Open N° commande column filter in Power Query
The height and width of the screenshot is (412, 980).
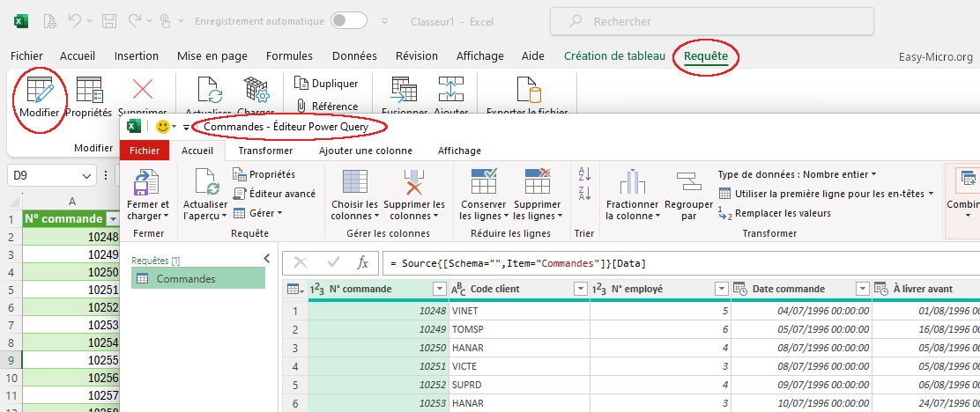tap(438, 289)
